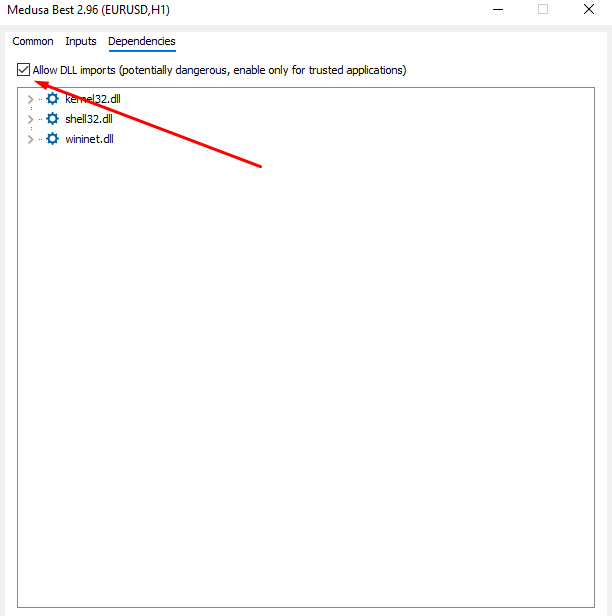This screenshot has width=612, height=616.
Task: Close the Medusa Best 2.96 dialog
Action: (588, 9)
